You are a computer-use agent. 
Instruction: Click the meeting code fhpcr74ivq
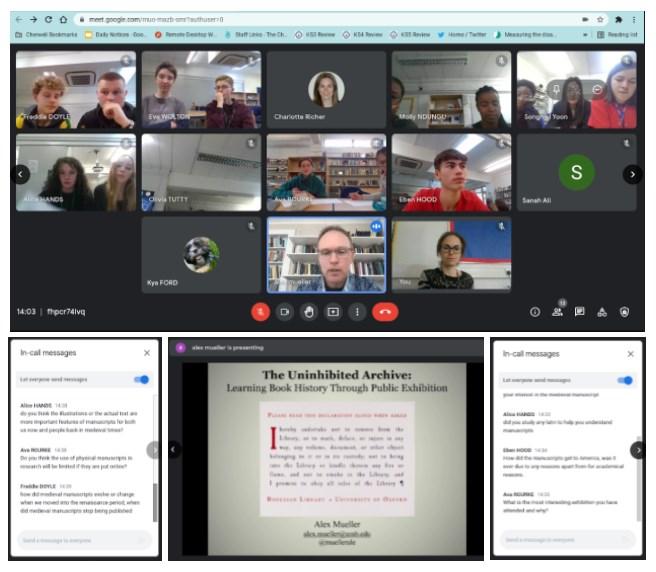click(x=66, y=312)
